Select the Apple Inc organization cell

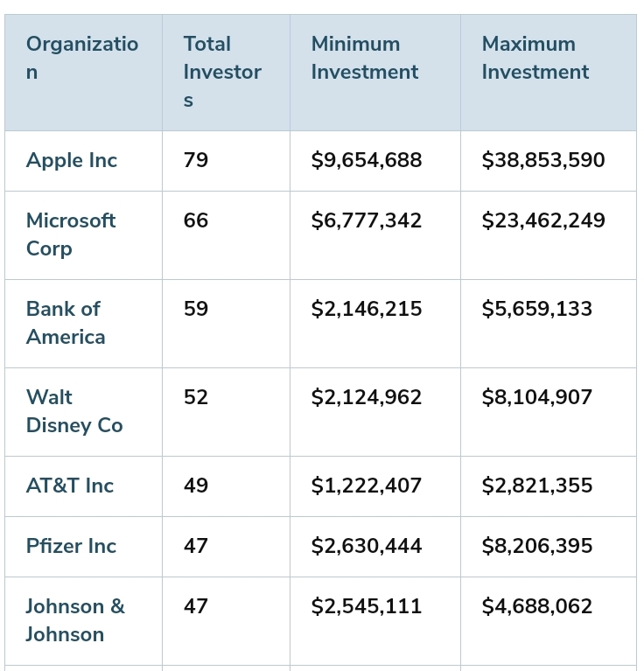pyautogui.click(x=72, y=160)
